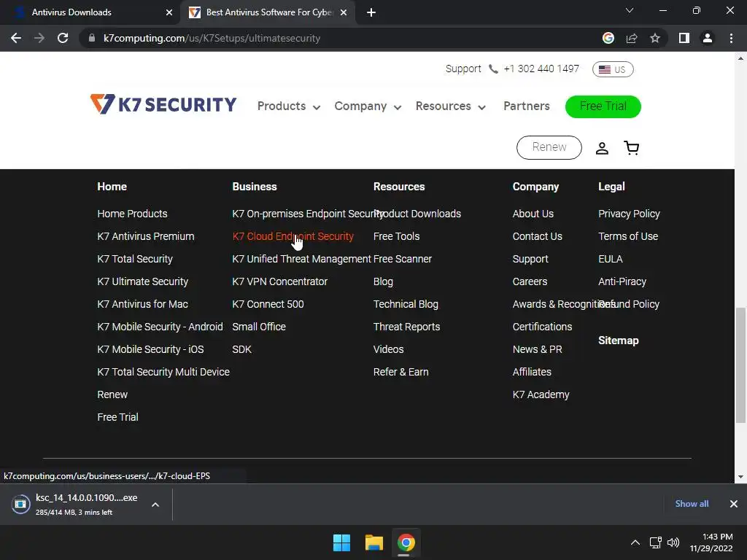Screen dimensions: 747x560
Task: Click the ksc_14 exe download file icon
Action: point(20,504)
